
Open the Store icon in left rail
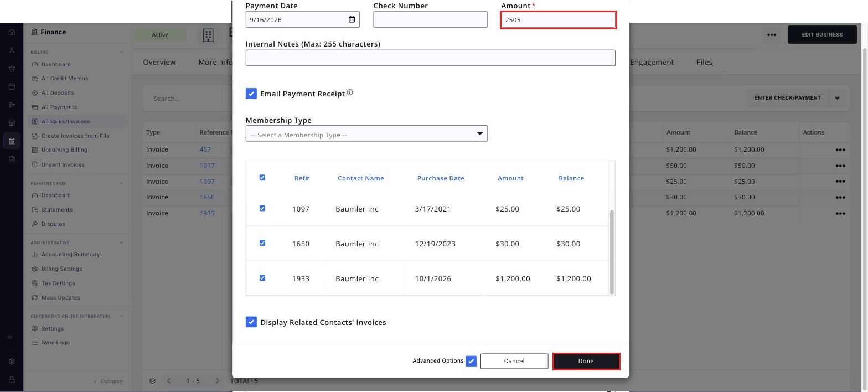click(x=12, y=122)
